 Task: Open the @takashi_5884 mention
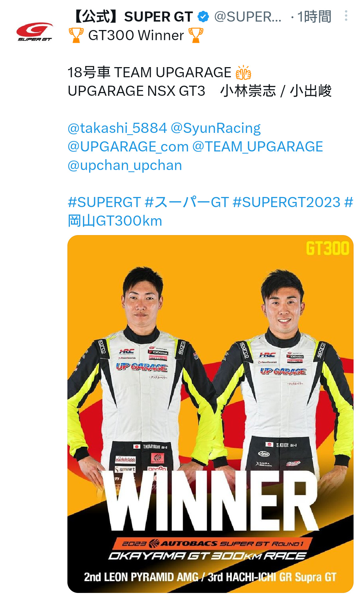pyautogui.click(x=117, y=128)
